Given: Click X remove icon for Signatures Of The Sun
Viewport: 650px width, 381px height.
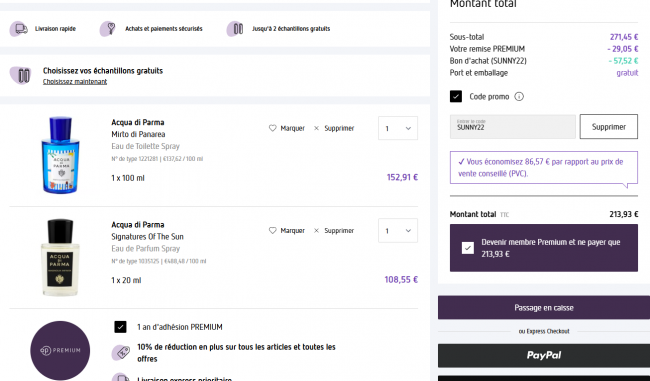Looking at the screenshot, I should pyautogui.click(x=316, y=231).
